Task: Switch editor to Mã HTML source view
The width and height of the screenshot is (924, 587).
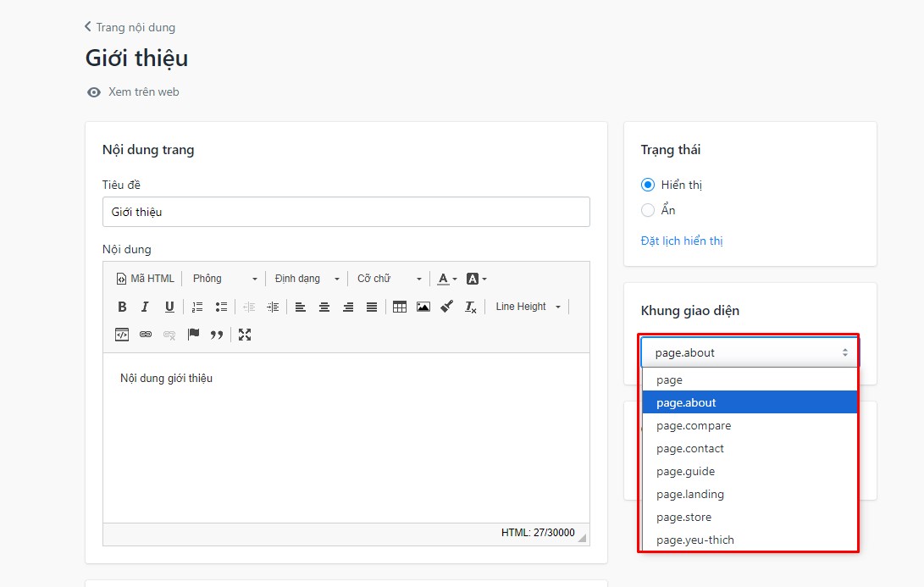Action: click(x=146, y=278)
